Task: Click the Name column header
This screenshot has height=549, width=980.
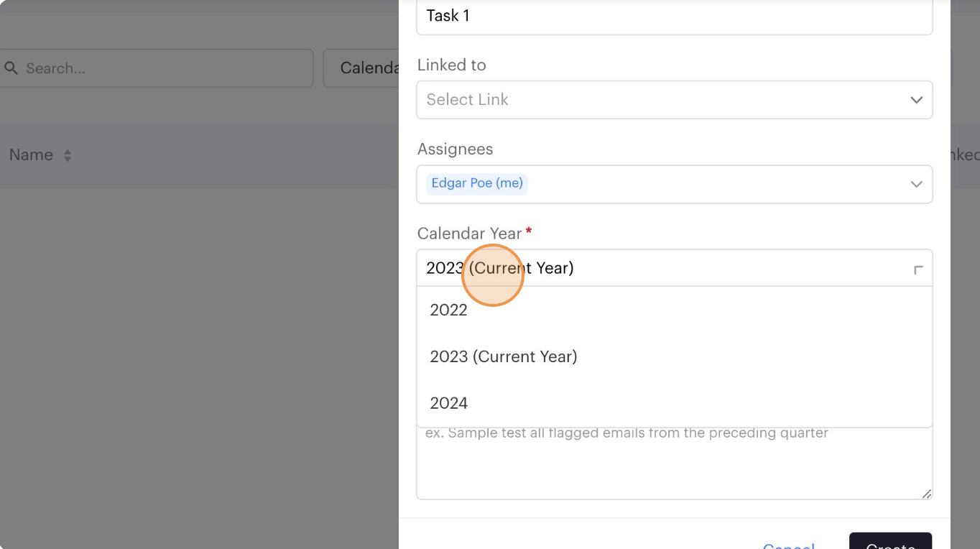Action: point(31,155)
